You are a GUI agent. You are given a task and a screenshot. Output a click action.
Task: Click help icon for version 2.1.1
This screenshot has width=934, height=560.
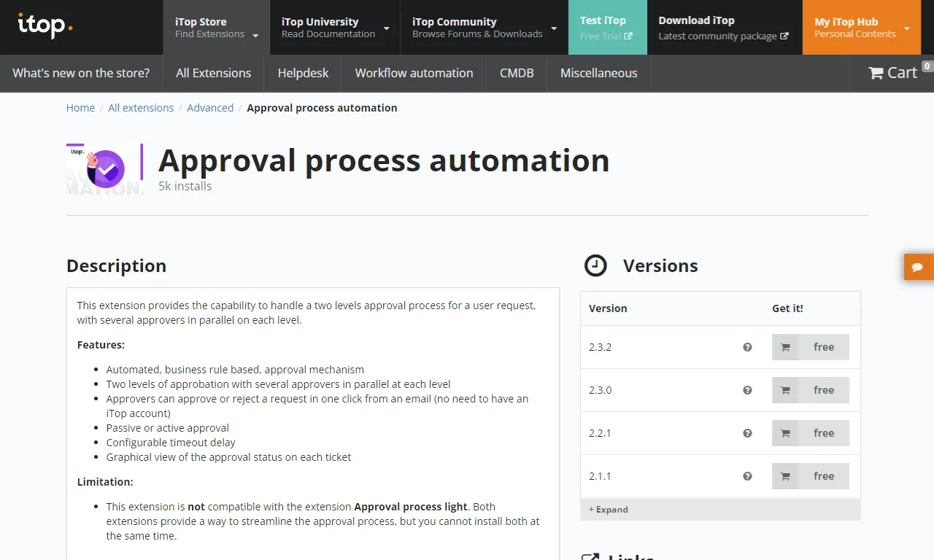747,476
